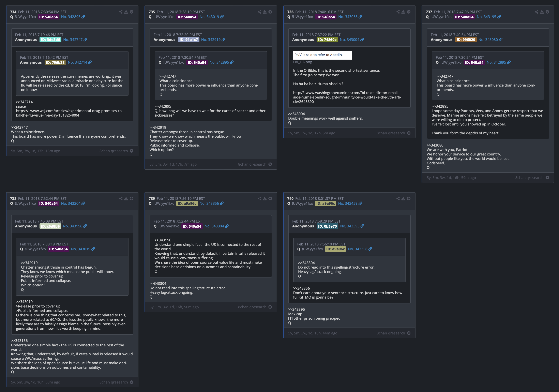The width and height of the screenshot is (559, 392).
Task: Click the circle-x icon in post 737 footer
Action: pyautogui.click(x=547, y=178)
